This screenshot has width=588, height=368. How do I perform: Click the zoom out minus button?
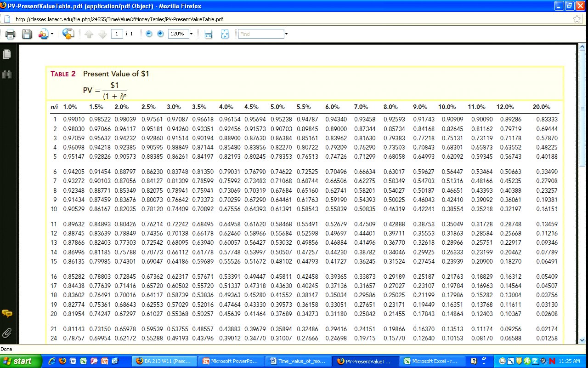click(x=149, y=34)
